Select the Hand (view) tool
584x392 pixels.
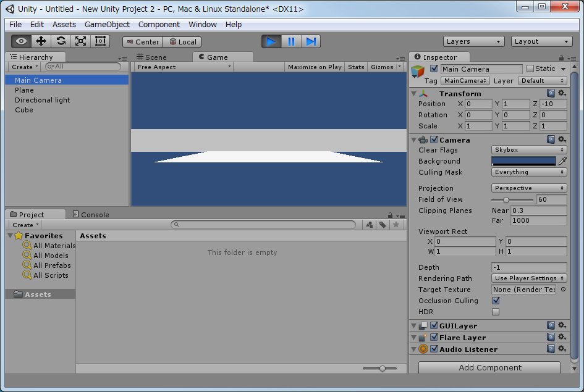(22, 41)
